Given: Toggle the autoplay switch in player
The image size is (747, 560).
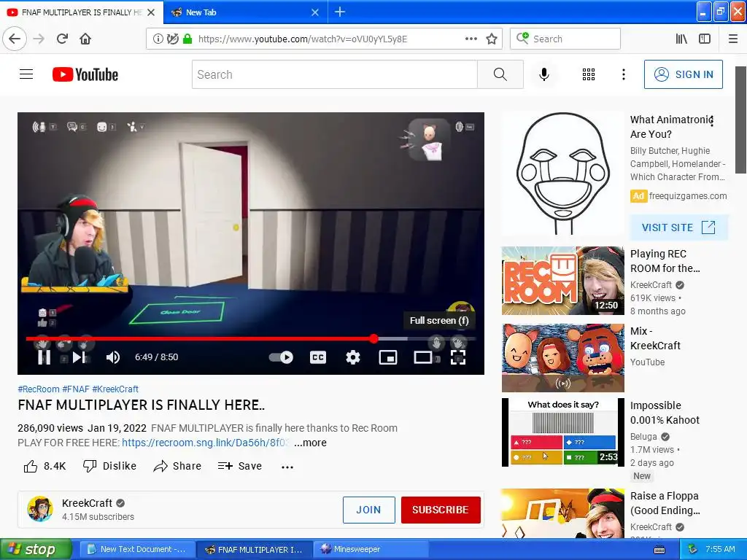Looking at the screenshot, I should pos(281,357).
